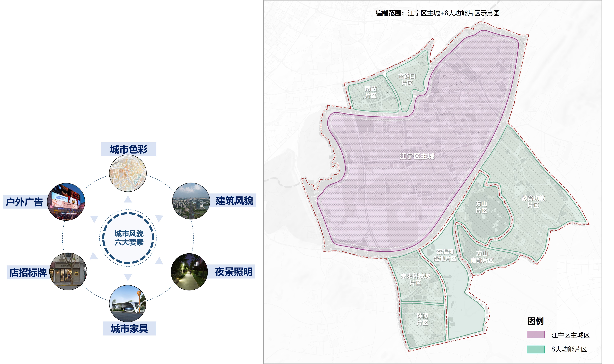Click the 南站片区 map label
This screenshot has height=364, width=614.
371,92
